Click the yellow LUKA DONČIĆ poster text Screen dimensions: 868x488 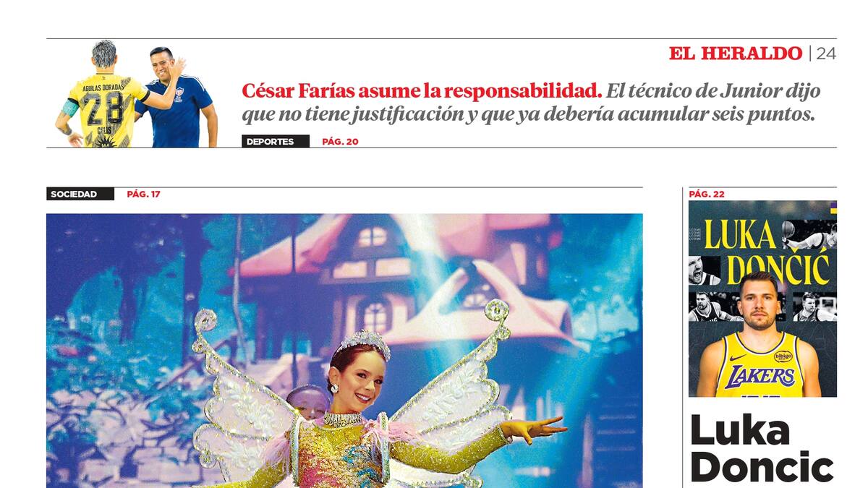click(767, 252)
